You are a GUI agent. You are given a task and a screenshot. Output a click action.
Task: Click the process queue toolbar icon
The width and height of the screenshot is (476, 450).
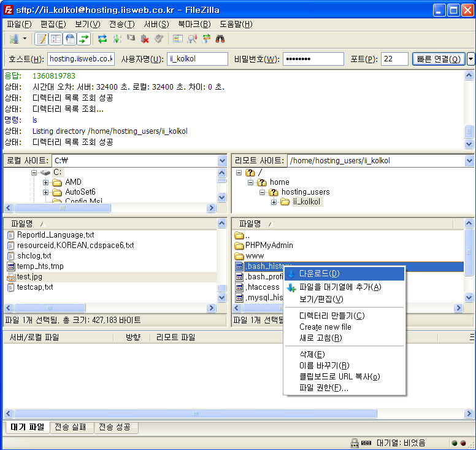[x=117, y=39]
